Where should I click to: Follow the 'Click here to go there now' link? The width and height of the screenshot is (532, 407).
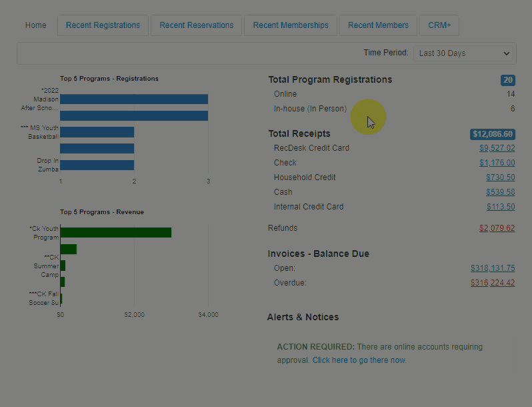coord(359,360)
